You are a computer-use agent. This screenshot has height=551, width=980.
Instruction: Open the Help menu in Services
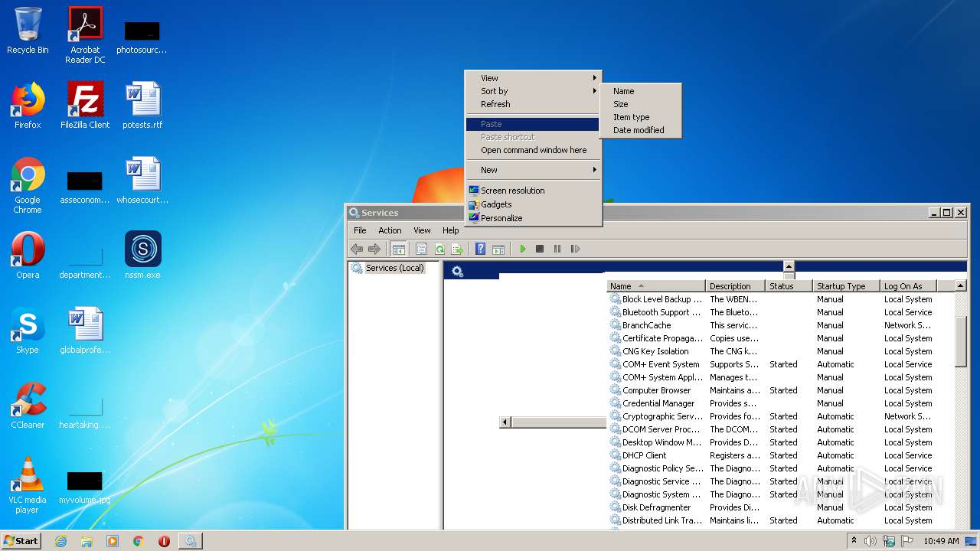click(x=451, y=230)
